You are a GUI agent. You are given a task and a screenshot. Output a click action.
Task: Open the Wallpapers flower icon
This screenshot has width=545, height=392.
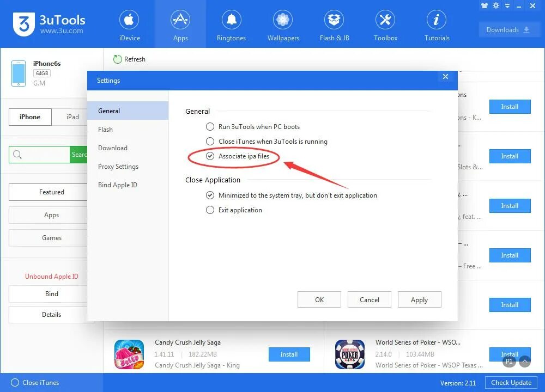(282, 20)
